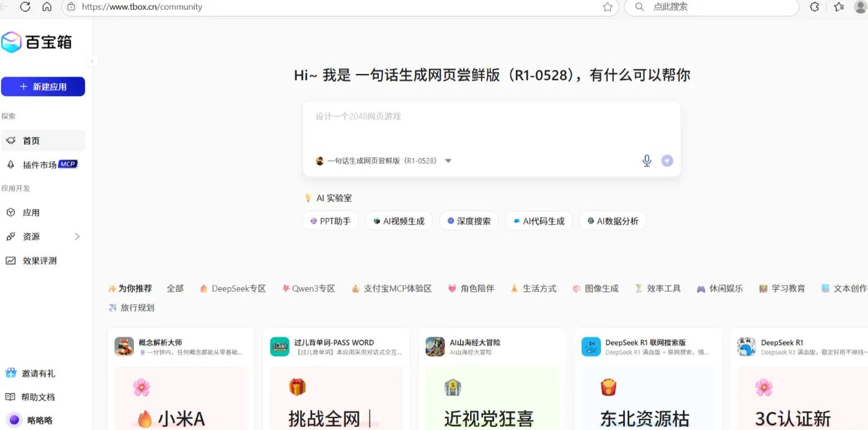Select the 支付宝MCP体验区 tab

tap(391, 289)
